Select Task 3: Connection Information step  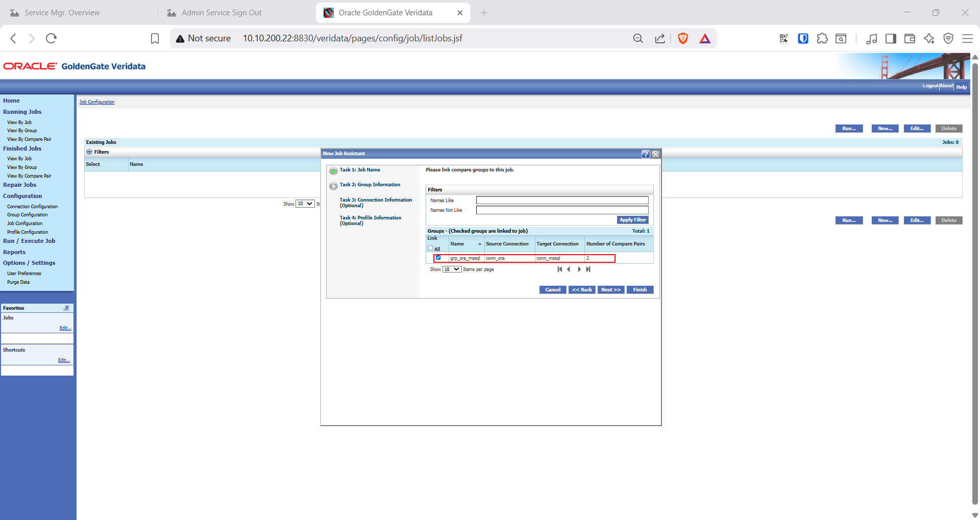[376, 203]
